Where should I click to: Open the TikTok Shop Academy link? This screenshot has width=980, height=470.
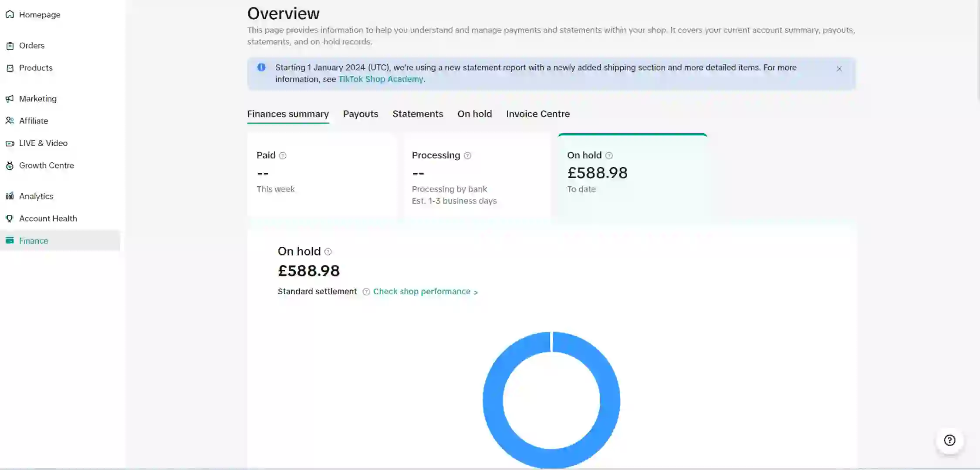coord(381,79)
